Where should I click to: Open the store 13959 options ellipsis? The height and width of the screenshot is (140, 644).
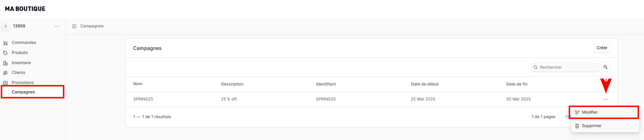[x=57, y=26]
